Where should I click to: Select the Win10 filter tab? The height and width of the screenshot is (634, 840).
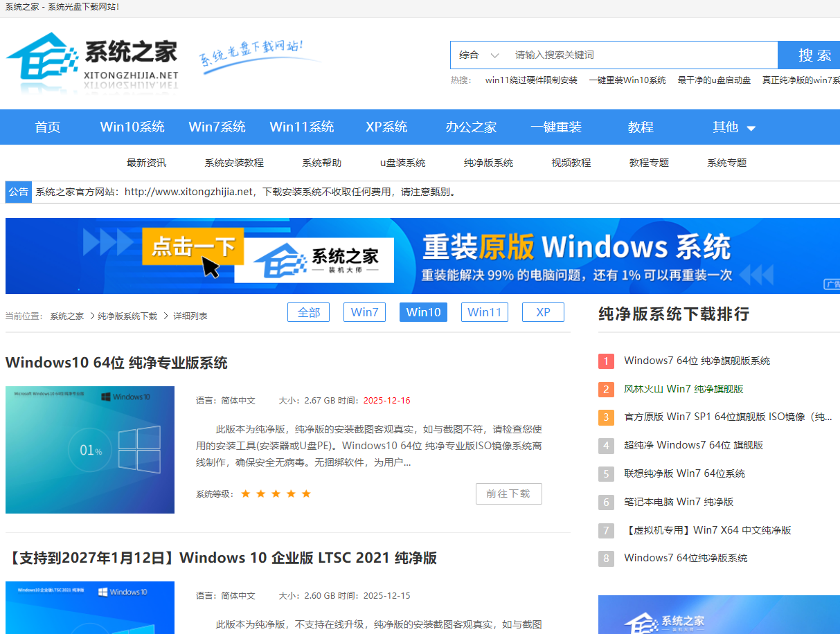pyautogui.click(x=424, y=312)
